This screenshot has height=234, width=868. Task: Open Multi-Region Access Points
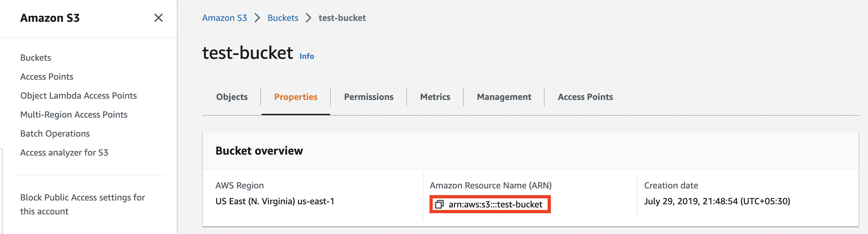click(74, 114)
